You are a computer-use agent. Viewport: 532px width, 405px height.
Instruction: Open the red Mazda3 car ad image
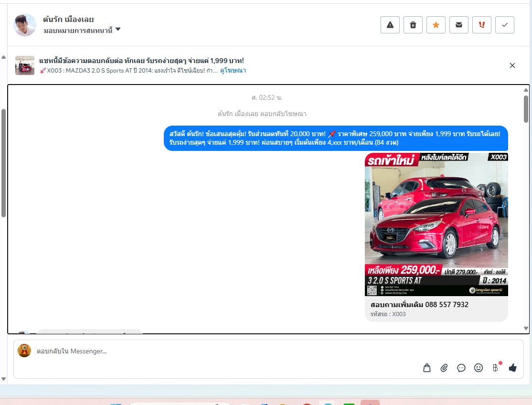[436, 224]
